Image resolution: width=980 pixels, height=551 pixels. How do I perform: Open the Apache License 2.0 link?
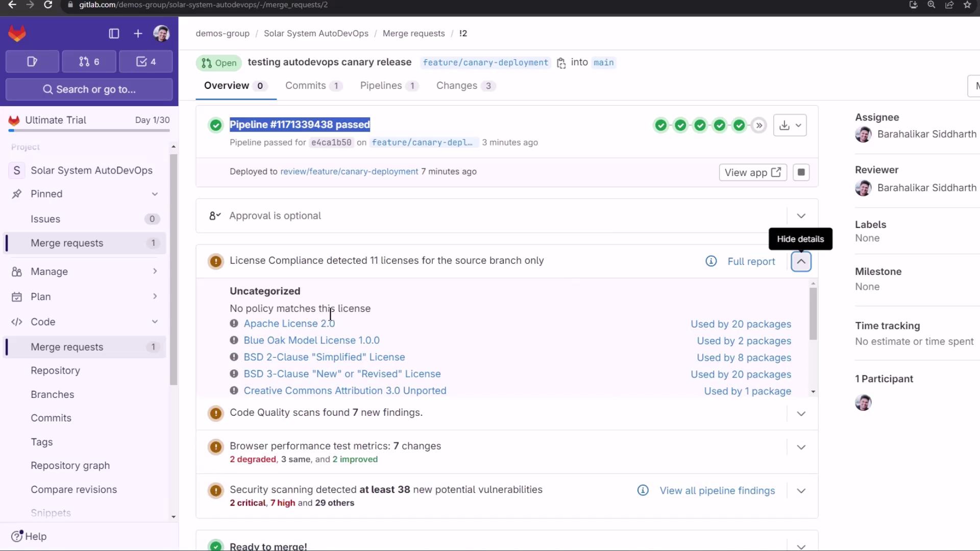[289, 323]
